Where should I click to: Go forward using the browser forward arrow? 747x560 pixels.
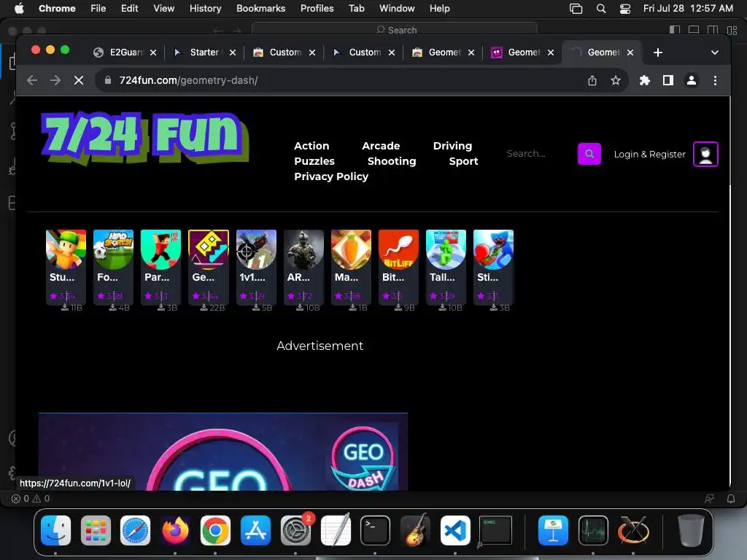[55, 80]
